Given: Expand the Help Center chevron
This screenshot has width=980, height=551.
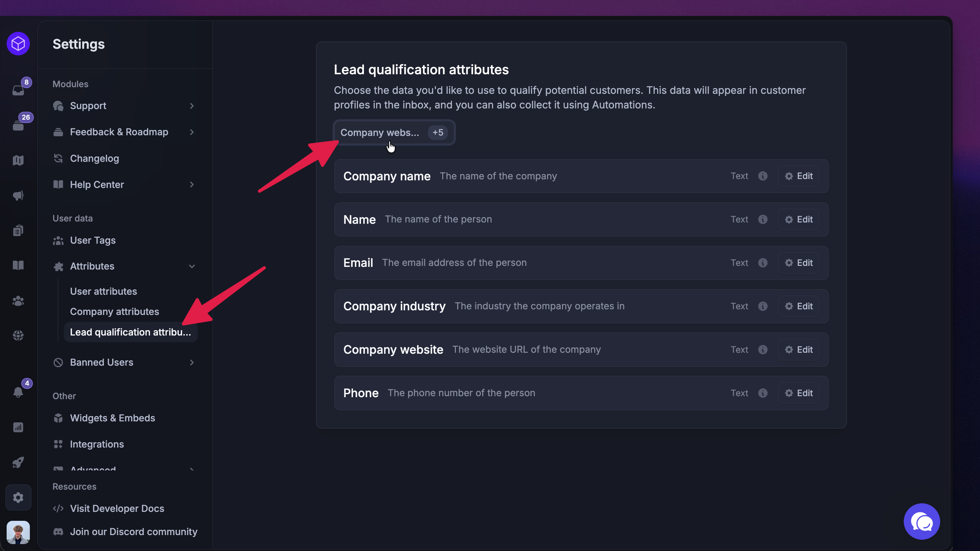Looking at the screenshot, I should [192, 184].
